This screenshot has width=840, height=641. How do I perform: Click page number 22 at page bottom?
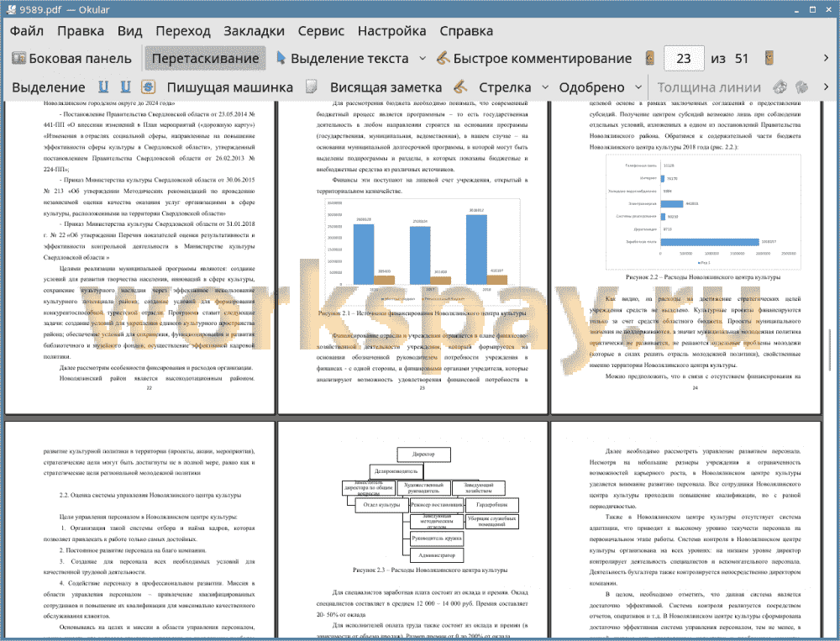[x=150, y=388]
